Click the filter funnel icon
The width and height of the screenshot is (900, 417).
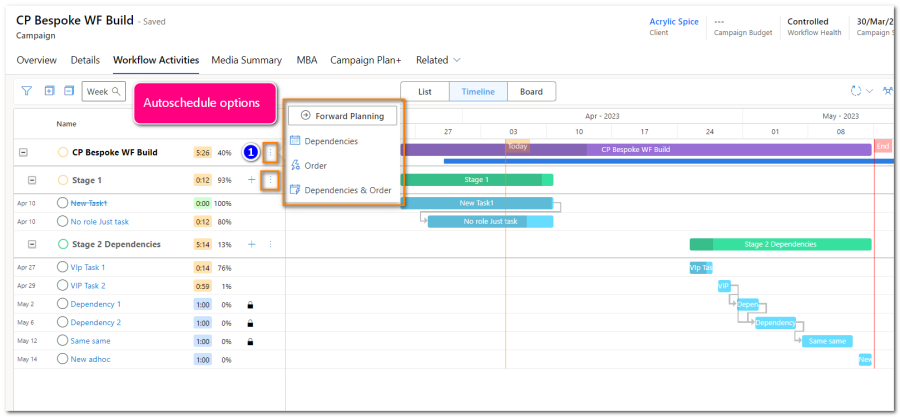tap(27, 92)
